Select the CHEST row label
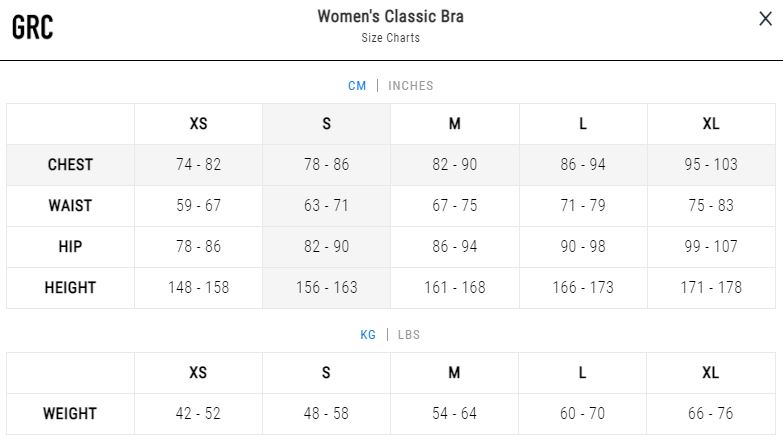Image resolution: width=783 pixels, height=447 pixels. [x=70, y=165]
